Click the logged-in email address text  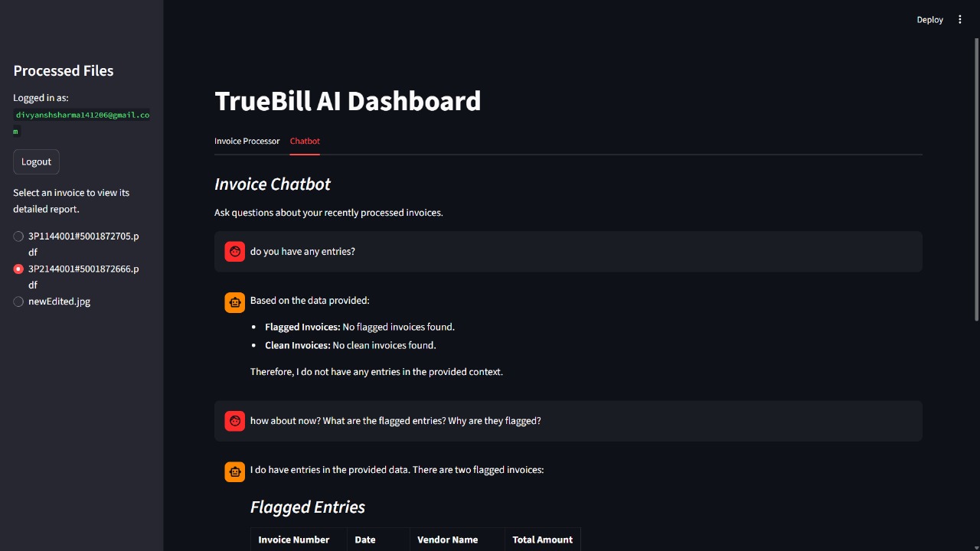coord(82,116)
